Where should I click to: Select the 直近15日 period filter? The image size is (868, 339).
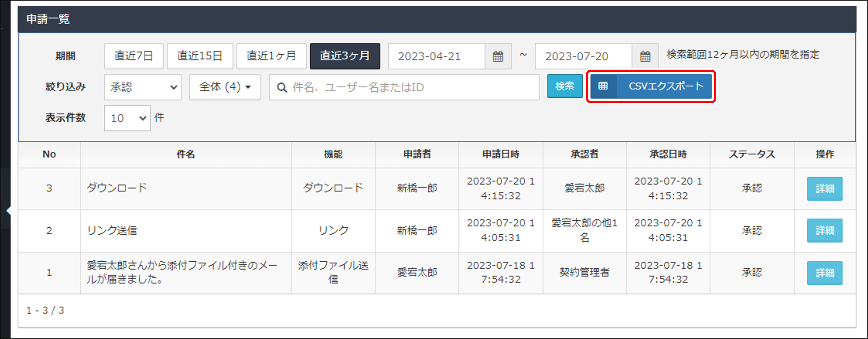coord(200,56)
